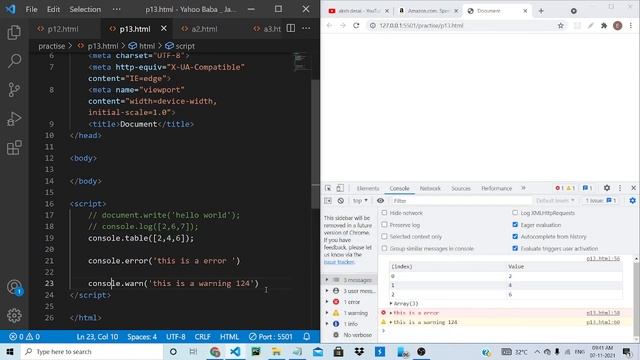Screen dimensions: 640x360
Task: Toggle blue console settings gear
Action: [x=632, y=200]
